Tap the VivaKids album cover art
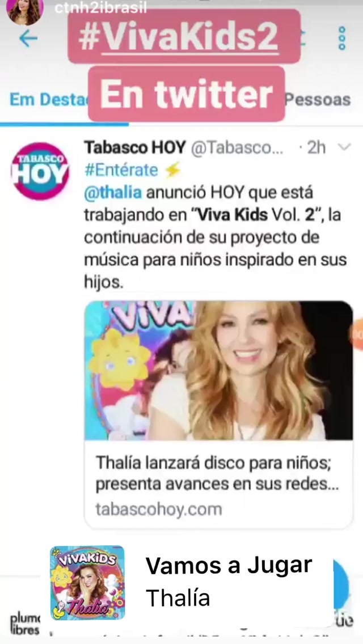Image resolution: width=363 pixels, height=644 pixels. point(87,582)
